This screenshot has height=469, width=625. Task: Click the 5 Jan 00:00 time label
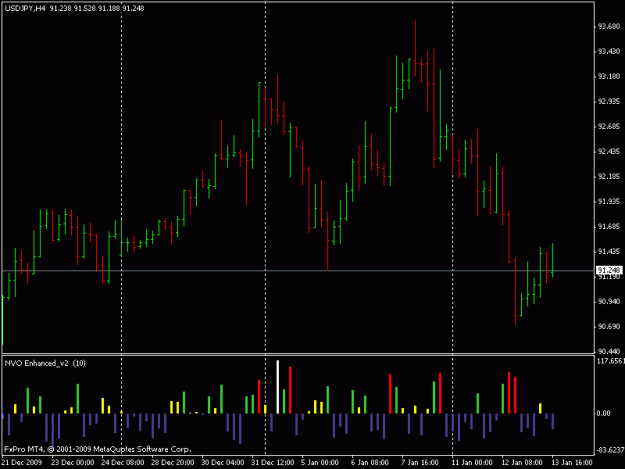click(320, 463)
